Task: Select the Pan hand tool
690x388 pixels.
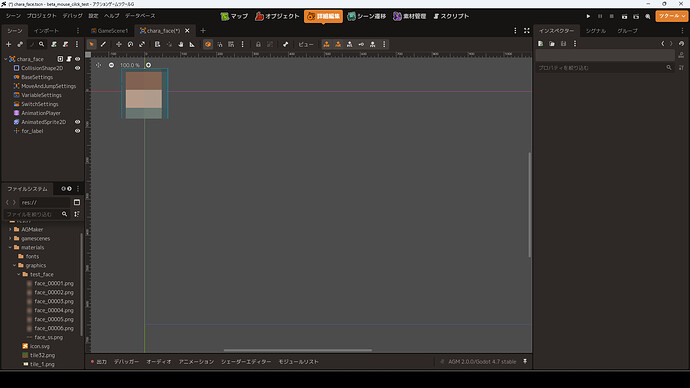Action: pos(180,44)
